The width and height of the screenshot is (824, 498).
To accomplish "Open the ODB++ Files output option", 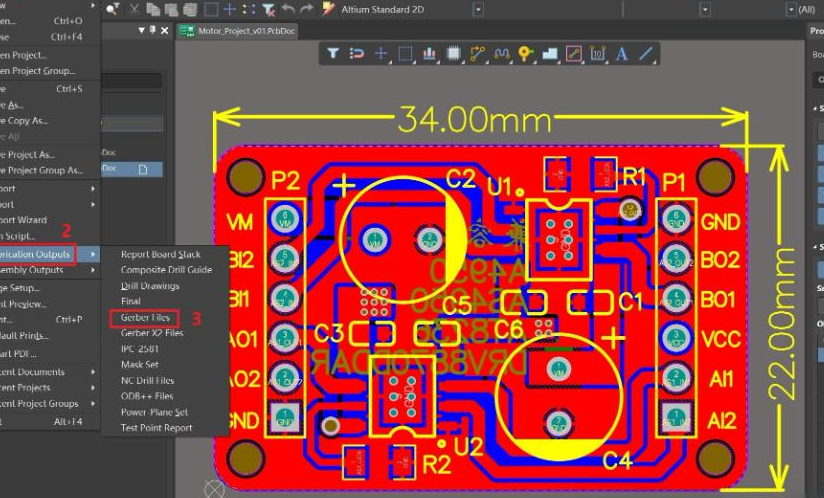I will tap(146, 396).
